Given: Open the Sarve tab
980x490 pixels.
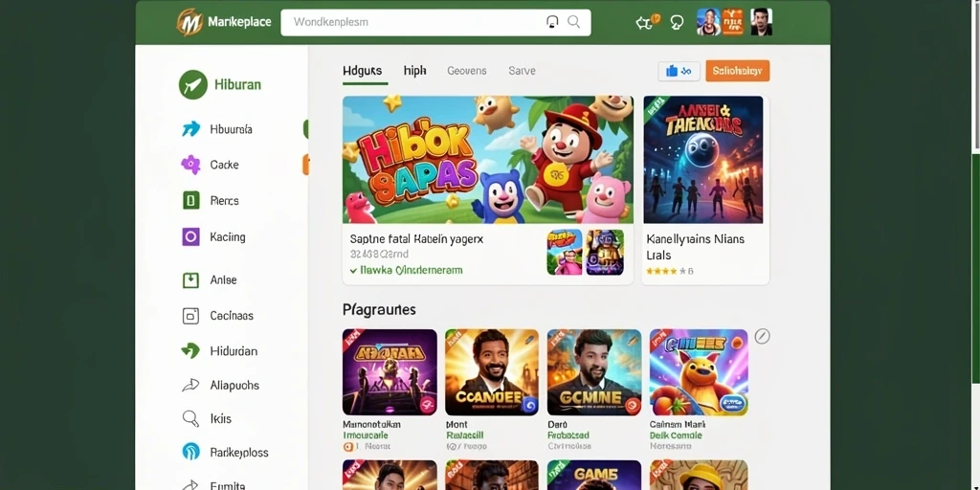Looking at the screenshot, I should 522,71.
